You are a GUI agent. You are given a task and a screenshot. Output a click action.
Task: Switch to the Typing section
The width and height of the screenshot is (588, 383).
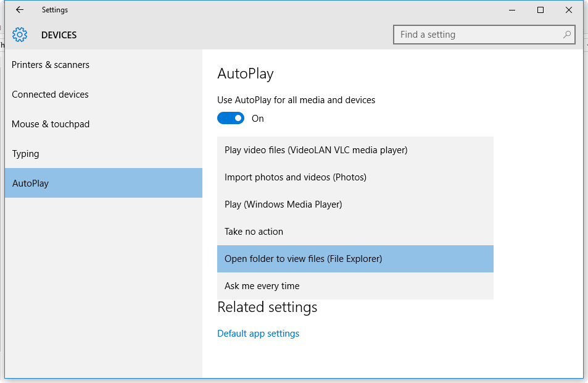tap(26, 154)
